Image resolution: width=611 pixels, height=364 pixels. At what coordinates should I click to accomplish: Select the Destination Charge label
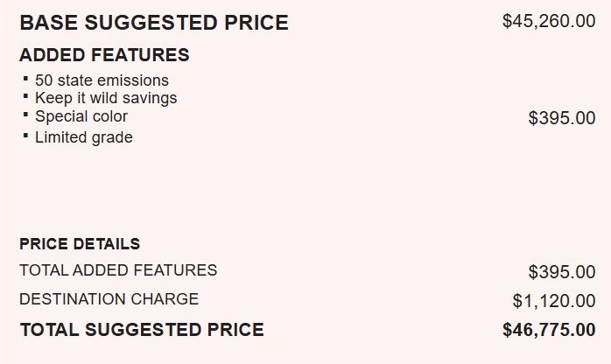click(x=109, y=299)
